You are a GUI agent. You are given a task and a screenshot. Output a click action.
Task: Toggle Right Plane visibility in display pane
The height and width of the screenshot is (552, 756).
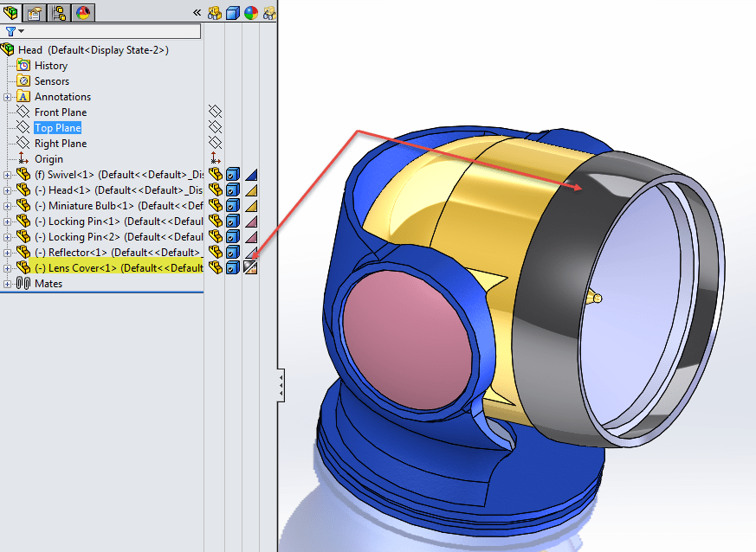click(x=215, y=143)
